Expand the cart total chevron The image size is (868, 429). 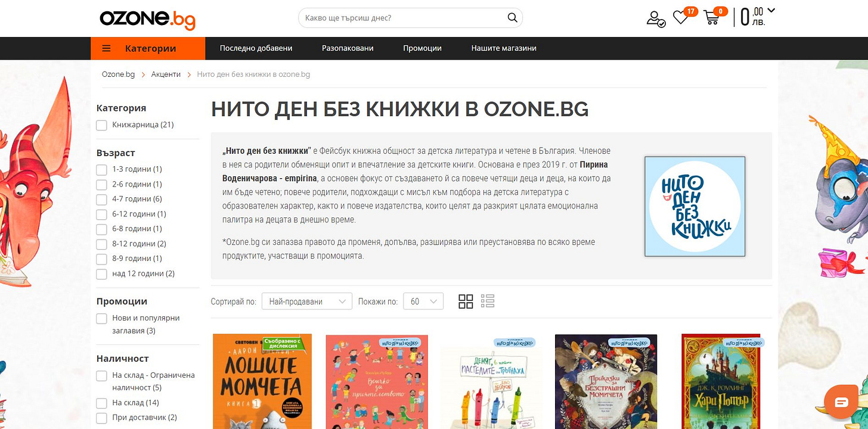(771, 10)
